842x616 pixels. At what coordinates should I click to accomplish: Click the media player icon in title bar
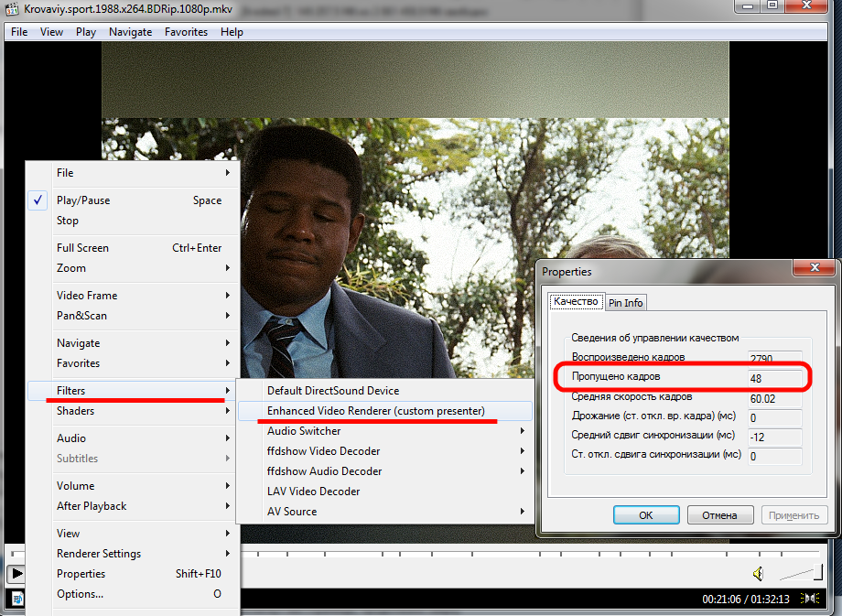pos(13,9)
